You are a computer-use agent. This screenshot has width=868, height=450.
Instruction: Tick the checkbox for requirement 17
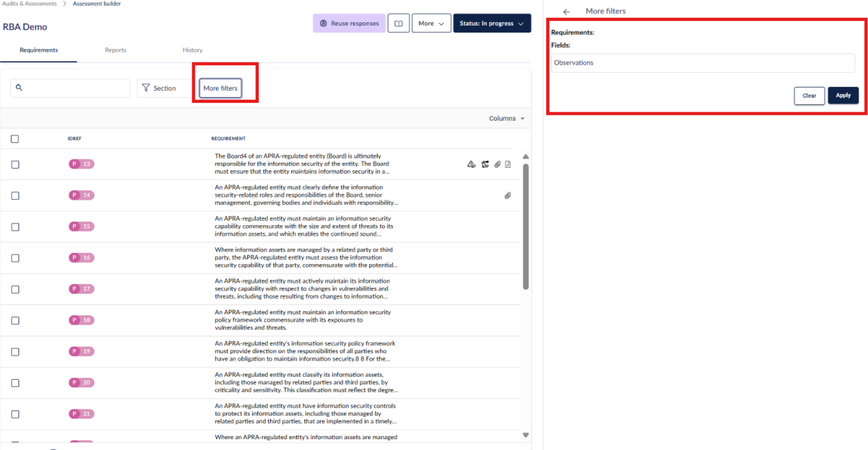click(x=15, y=290)
